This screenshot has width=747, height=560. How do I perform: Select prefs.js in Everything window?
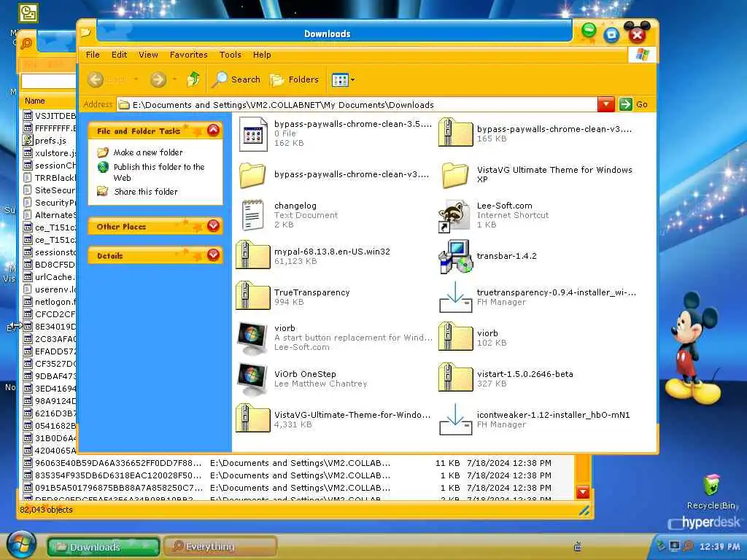(x=50, y=141)
